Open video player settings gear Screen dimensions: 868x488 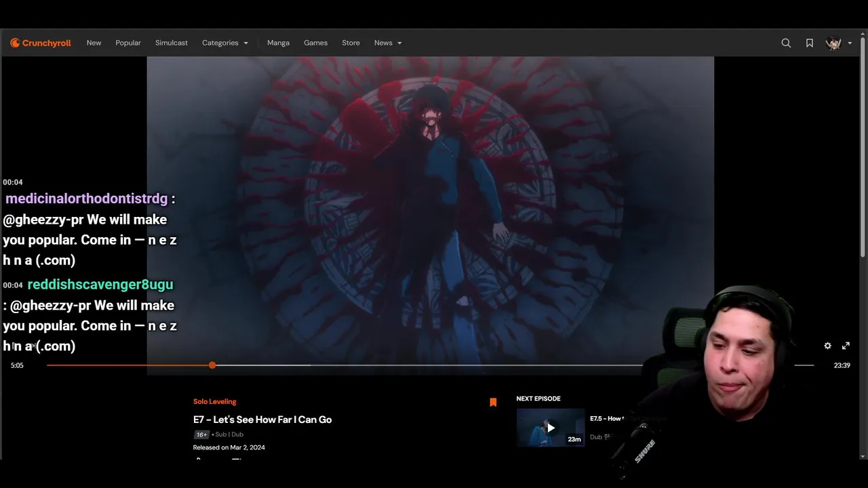click(827, 346)
